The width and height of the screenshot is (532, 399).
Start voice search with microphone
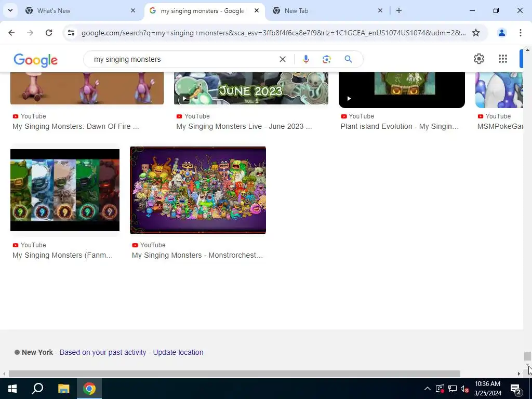point(305,59)
